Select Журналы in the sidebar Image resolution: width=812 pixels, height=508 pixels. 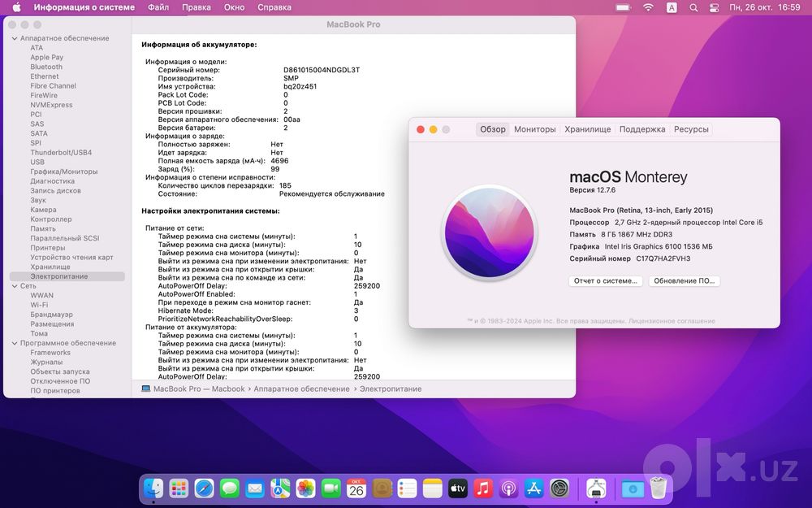tap(46, 363)
